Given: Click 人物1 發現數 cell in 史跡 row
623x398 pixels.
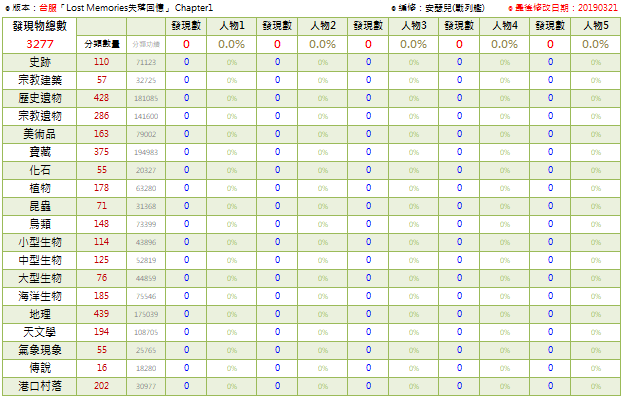Looking at the screenshot, I should click(186, 62).
